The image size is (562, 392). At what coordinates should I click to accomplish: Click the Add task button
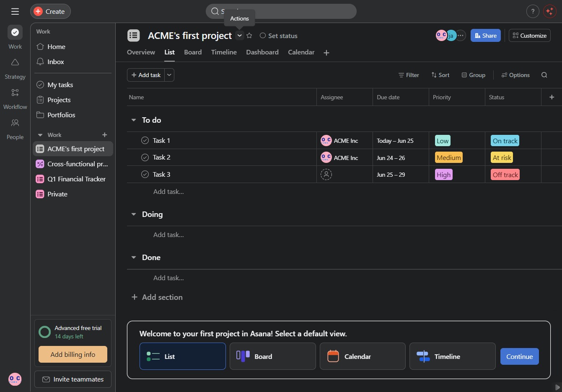click(146, 75)
